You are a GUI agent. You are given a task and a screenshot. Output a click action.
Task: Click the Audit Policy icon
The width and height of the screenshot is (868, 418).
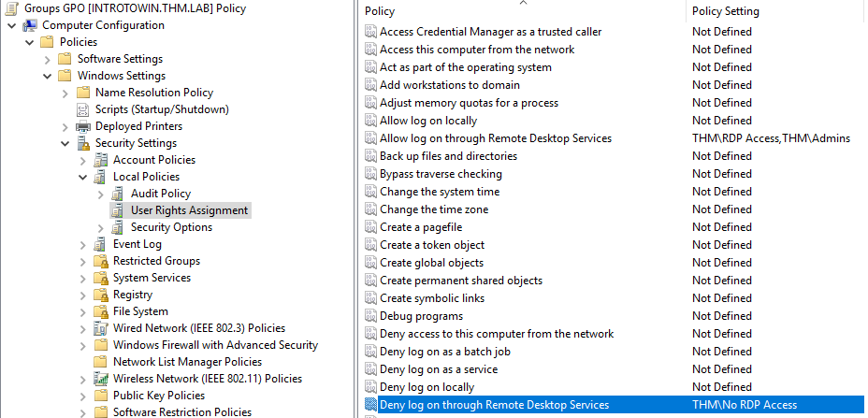point(119,194)
